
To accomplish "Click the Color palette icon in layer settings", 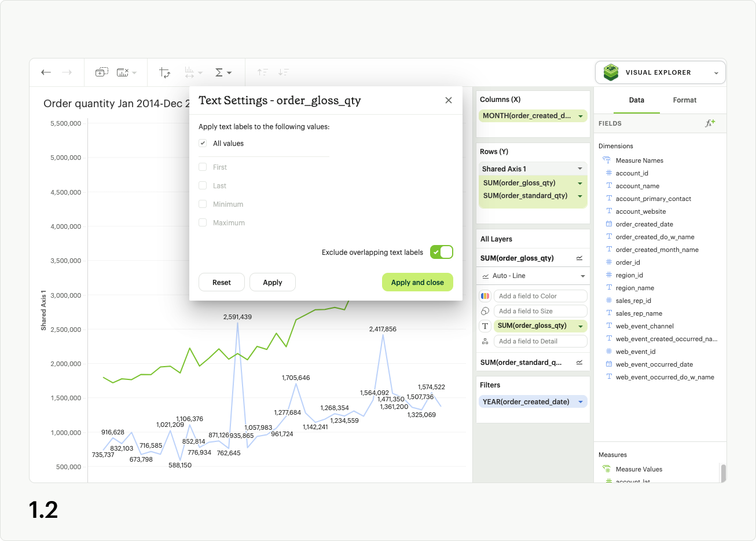I will 485,296.
